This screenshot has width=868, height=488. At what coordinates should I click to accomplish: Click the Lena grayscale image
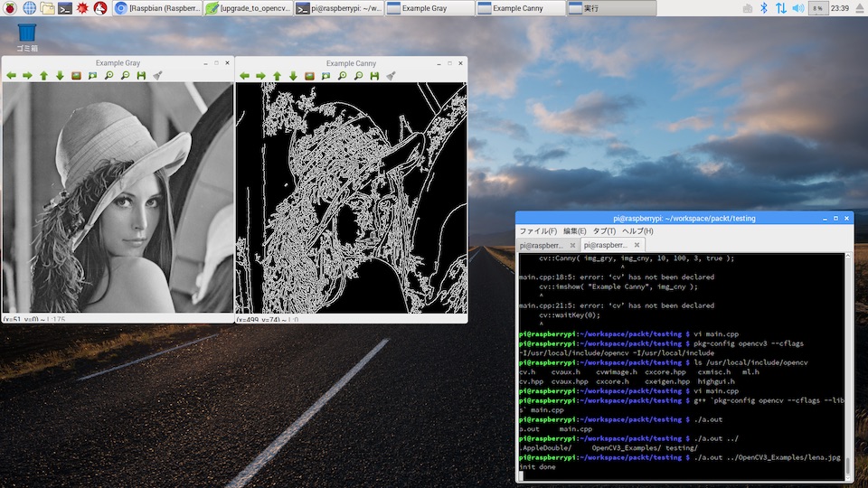[x=118, y=198]
